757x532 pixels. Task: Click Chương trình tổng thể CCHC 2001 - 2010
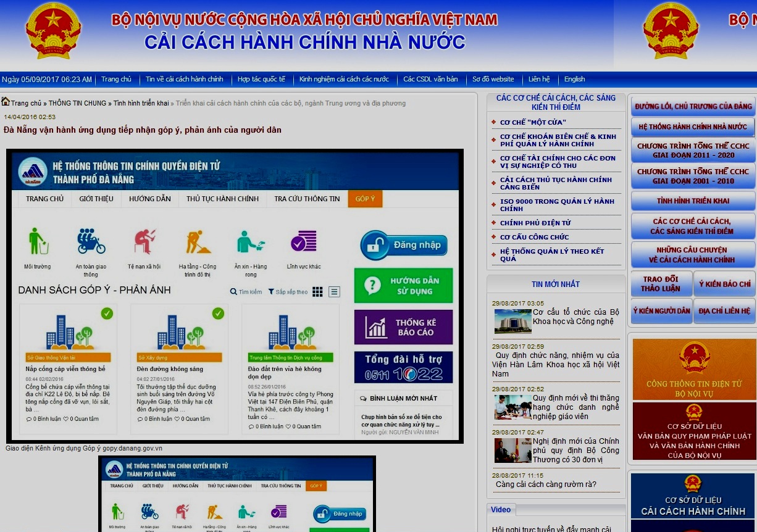pyautogui.click(x=693, y=176)
